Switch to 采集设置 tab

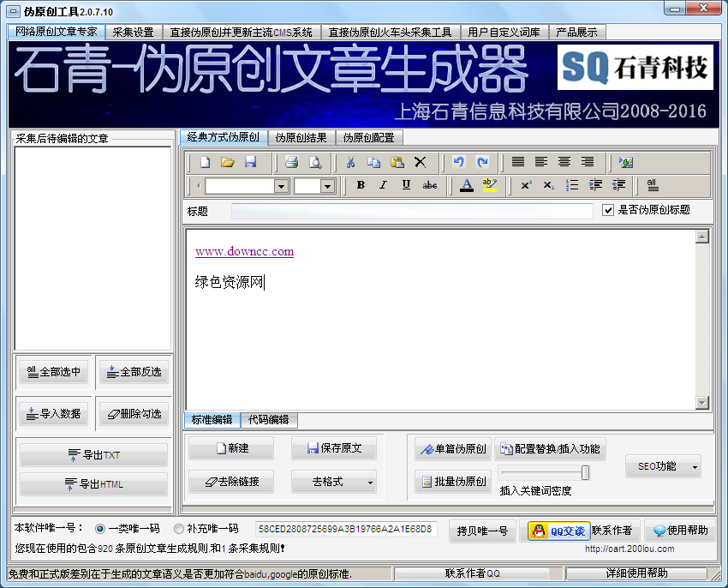134,32
